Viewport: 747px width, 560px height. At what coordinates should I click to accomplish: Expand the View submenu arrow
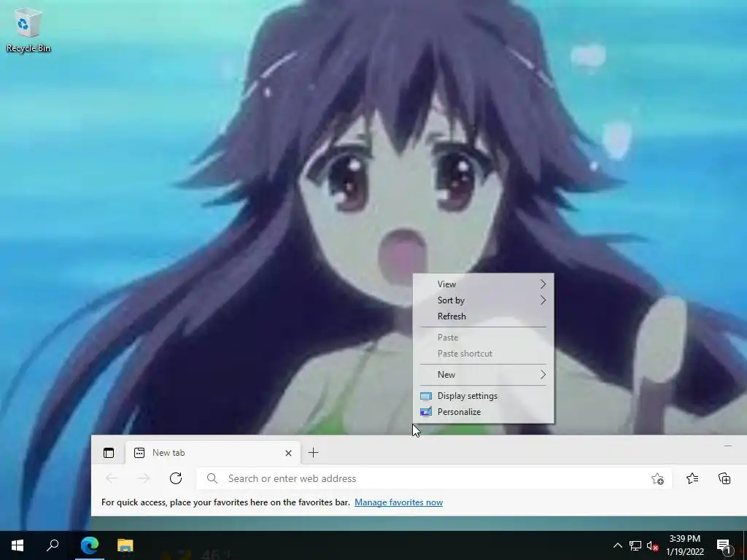tap(543, 284)
